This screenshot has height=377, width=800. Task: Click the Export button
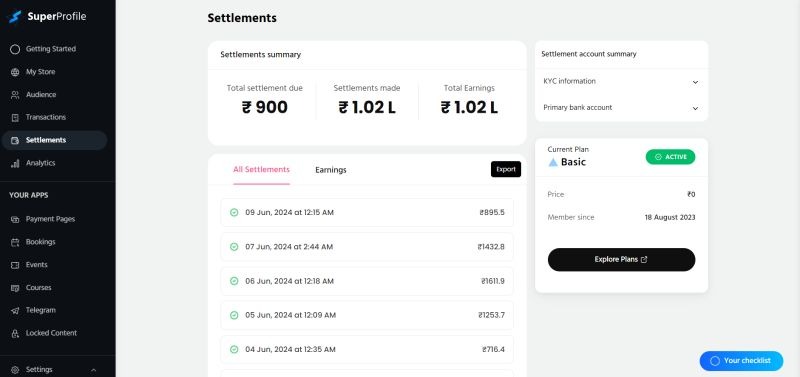506,169
